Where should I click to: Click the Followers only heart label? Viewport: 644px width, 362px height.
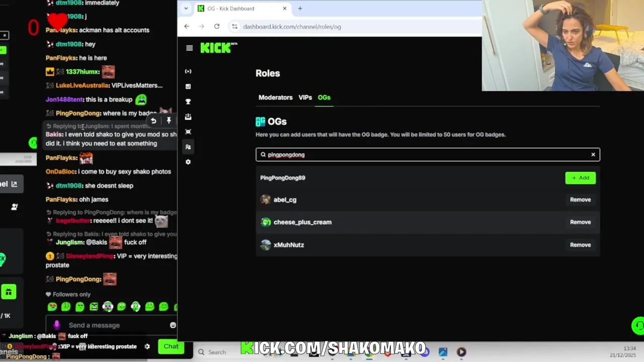pos(68,295)
